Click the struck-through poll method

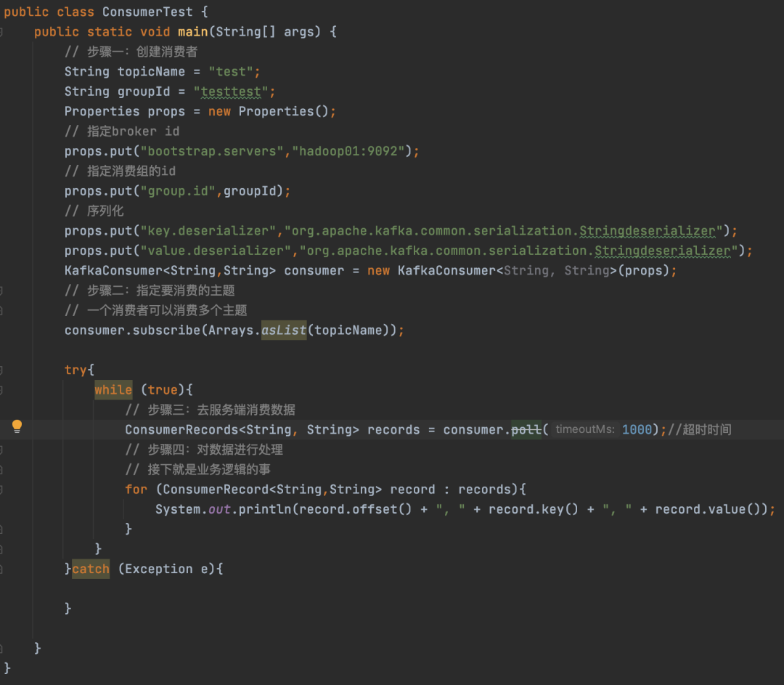pyautogui.click(x=526, y=430)
